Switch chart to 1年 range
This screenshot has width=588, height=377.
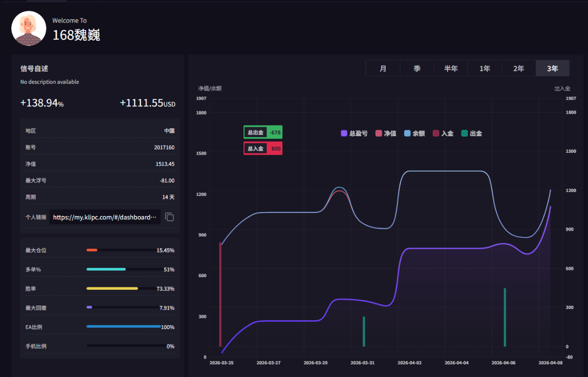tap(485, 69)
